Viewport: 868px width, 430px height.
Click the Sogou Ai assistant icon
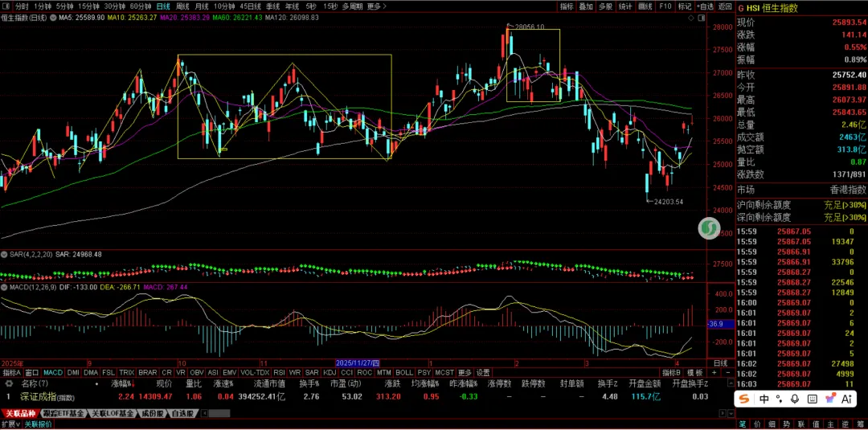[846, 399]
